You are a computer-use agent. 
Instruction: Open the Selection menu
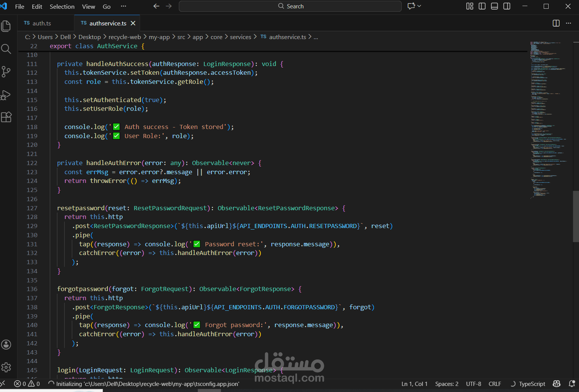(x=62, y=6)
